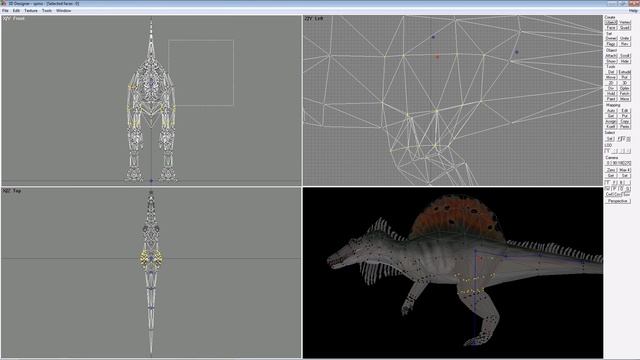Open the File menu
The image size is (640, 360).
[5, 11]
